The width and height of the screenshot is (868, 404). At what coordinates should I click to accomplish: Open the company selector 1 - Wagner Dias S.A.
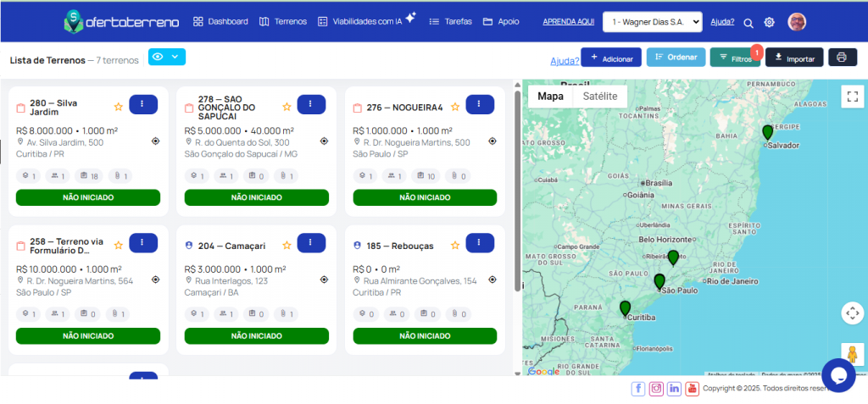pyautogui.click(x=652, y=22)
